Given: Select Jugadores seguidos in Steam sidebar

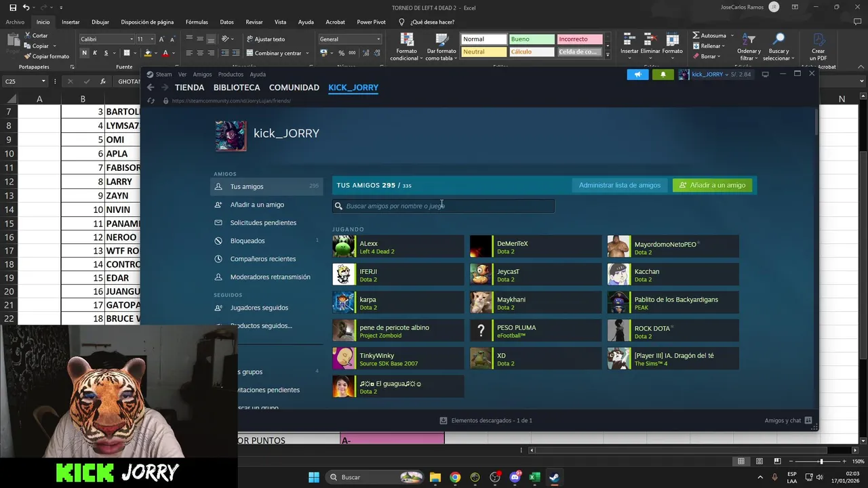Looking at the screenshot, I should click(x=259, y=308).
